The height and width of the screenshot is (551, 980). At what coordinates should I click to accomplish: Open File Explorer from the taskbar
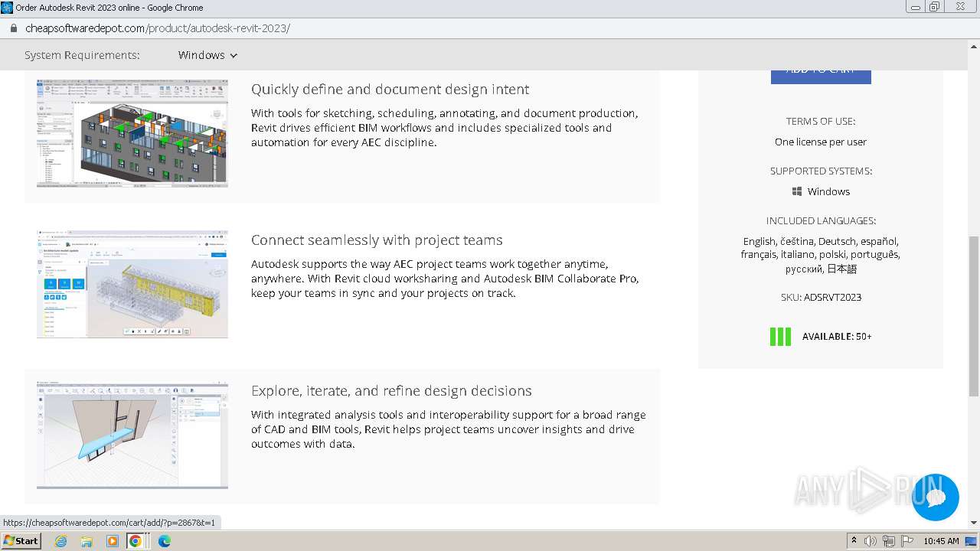87,541
